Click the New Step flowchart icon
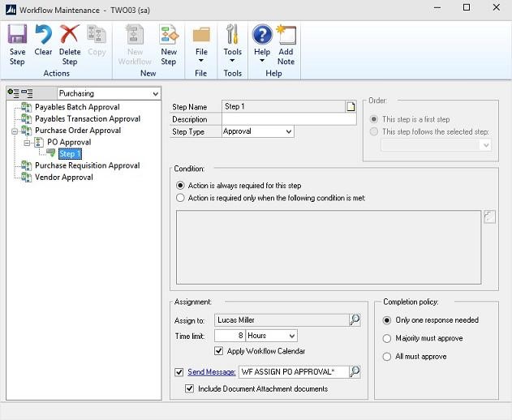Screen dimensions: 512x420 [x=169, y=34]
